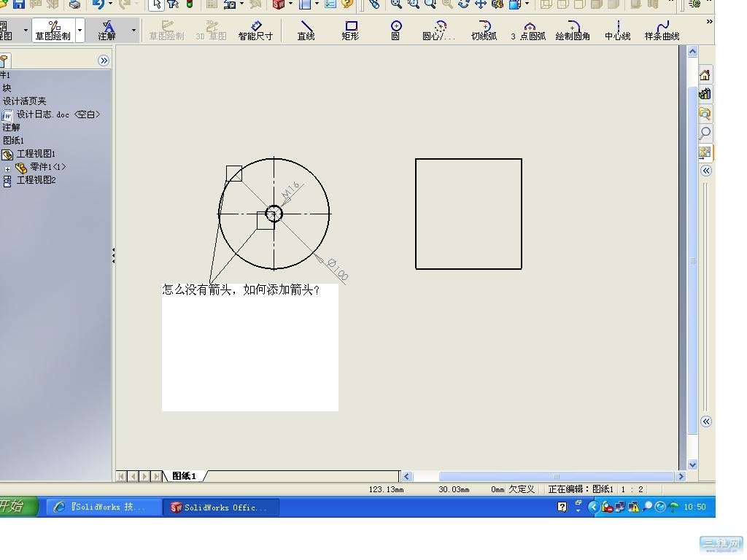Select the Tangent Arc (切线弧) tool
Screen dimensions: 747x560
click(x=484, y=31)
